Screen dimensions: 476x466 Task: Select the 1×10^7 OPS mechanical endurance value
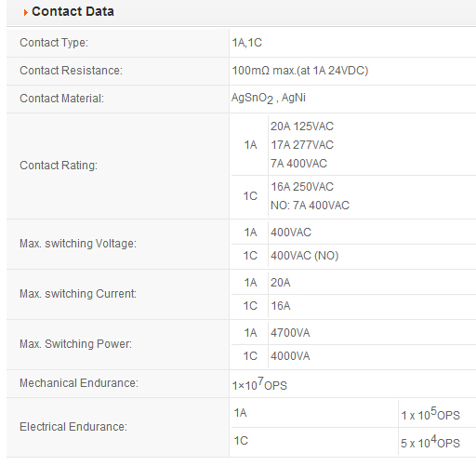[x=259, y=383]
